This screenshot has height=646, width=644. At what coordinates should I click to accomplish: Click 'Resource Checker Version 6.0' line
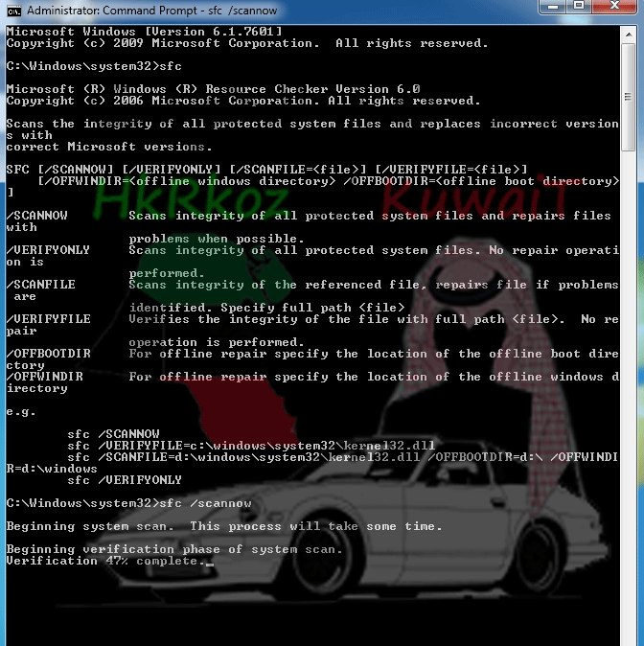click(213, 89)
